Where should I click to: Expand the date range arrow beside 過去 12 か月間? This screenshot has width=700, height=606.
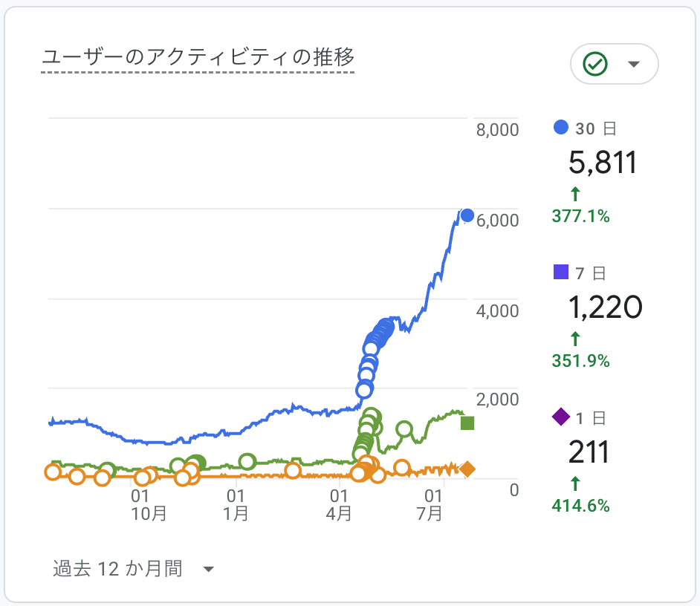[x=208, y=569]
